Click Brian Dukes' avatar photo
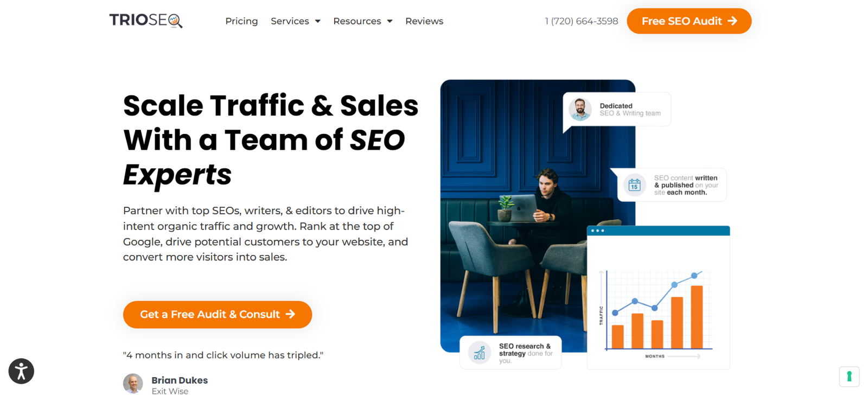This screenshot has width=868, height=395. pos(133,383)
